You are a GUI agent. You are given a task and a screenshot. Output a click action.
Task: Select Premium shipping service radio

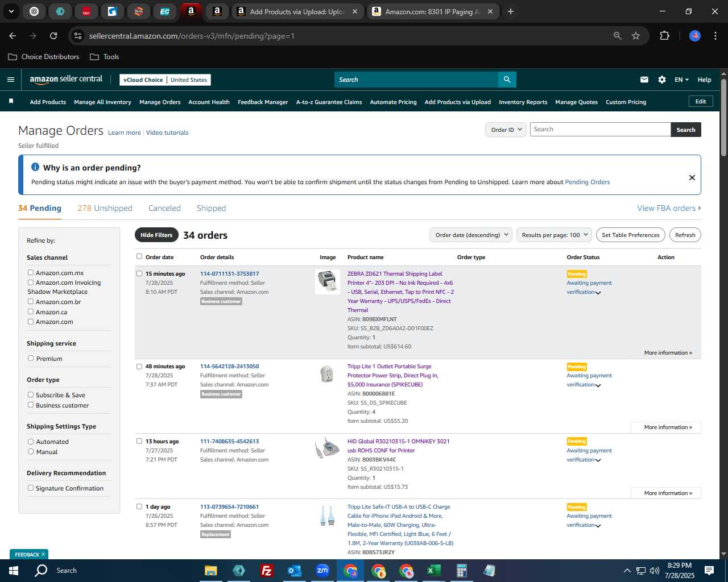coord(31,358)
